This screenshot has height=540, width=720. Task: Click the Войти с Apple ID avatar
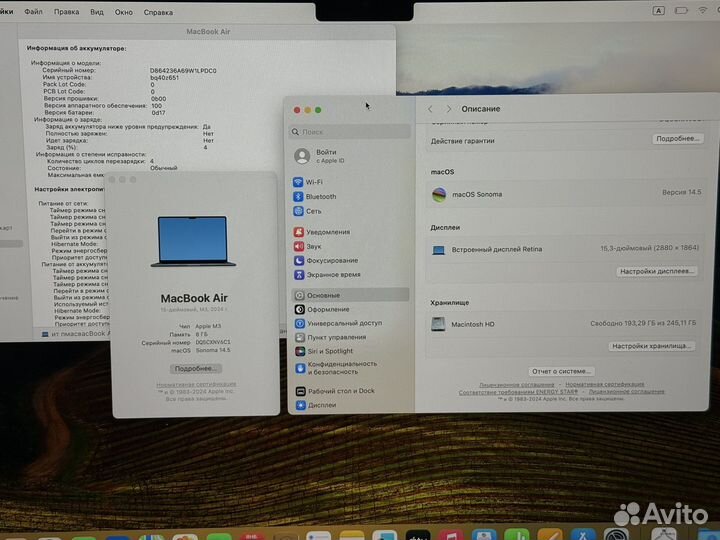click(x=302, y=156)
